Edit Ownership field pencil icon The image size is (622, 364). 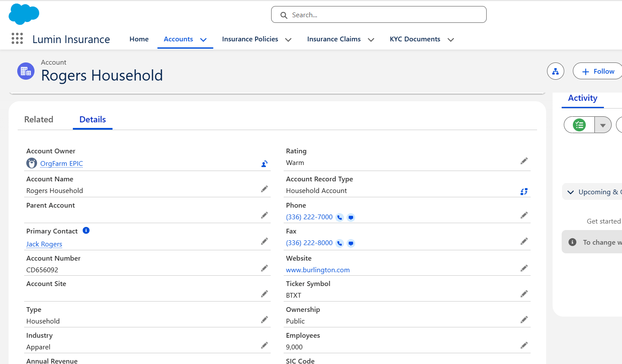point(524,320)
